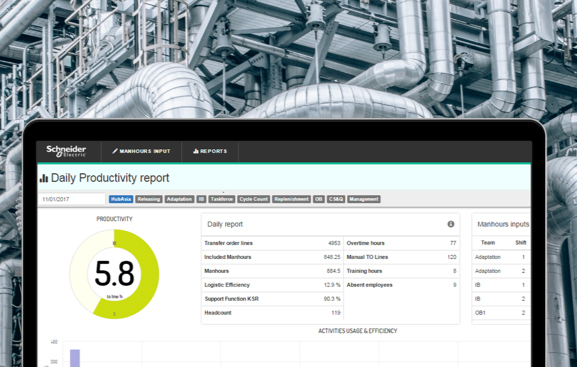Select the OB1 shift 2 row
Screen dimensions: 577x367
(x=501, y=313)
